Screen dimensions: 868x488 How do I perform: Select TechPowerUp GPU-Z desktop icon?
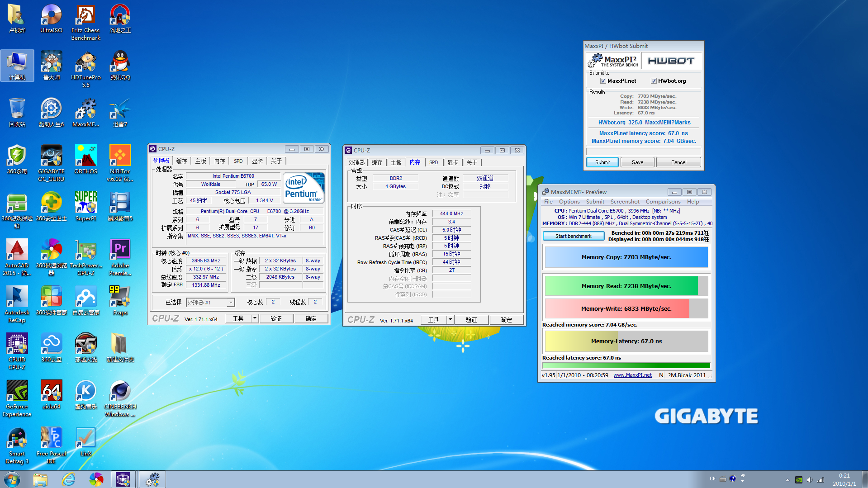click(85, 258)
